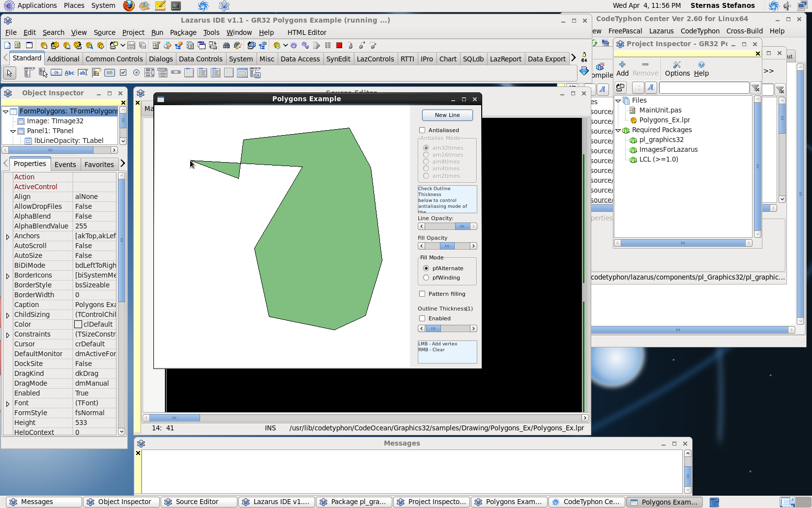Screen dimensions: 812x508
Task: Click the Outline Thickness slider thumb
Action: point(433,329)
